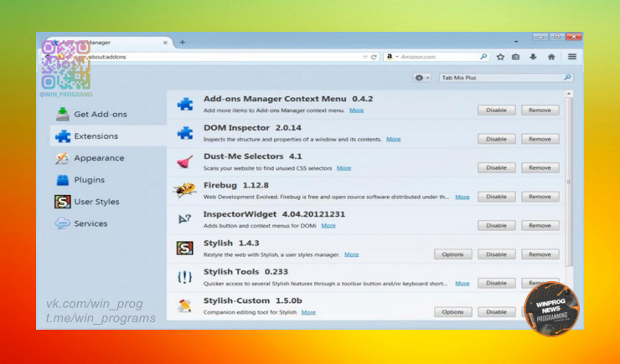620x364 pixels.
Task: Disable Stylish extension
Action: click(496, 254)
